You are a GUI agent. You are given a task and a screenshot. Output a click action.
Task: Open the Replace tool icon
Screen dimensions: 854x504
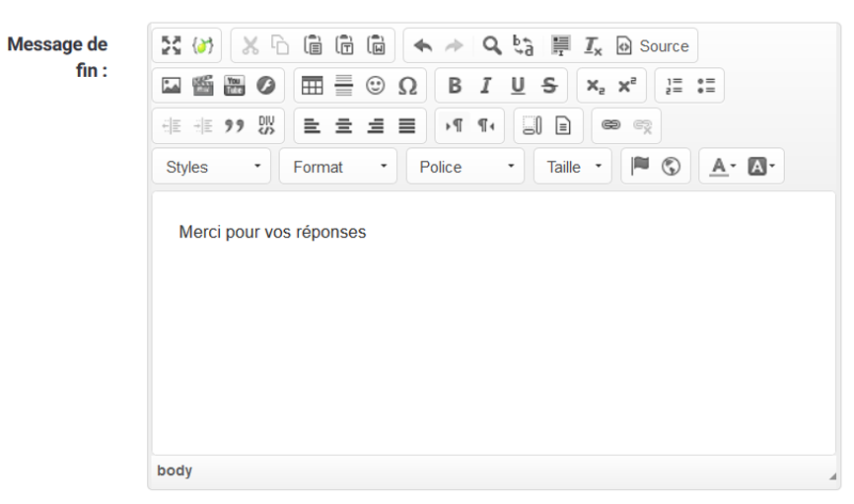pos(524,45)
